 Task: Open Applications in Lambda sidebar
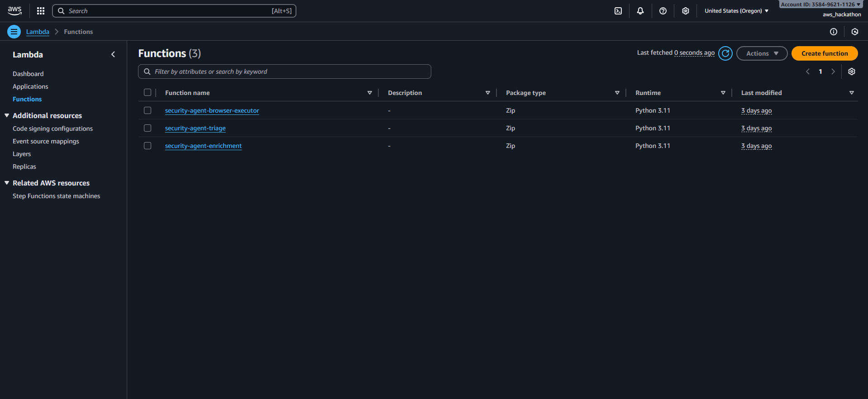(x=30, y=86)
